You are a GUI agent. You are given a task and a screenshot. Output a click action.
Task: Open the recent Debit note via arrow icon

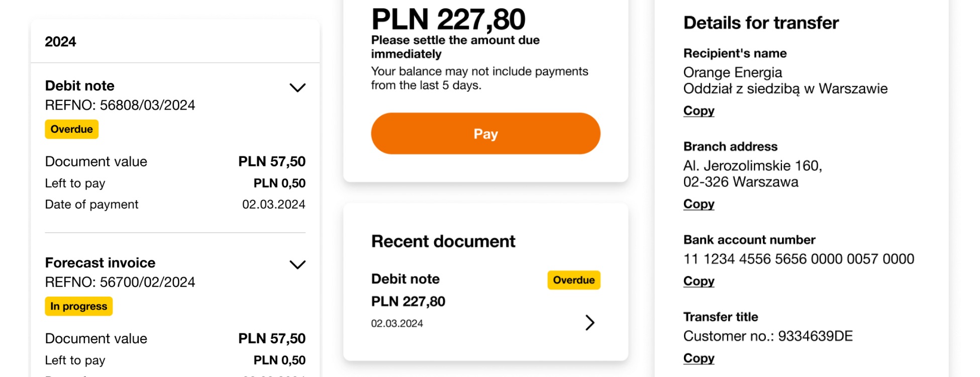click(x=589, y=323)
